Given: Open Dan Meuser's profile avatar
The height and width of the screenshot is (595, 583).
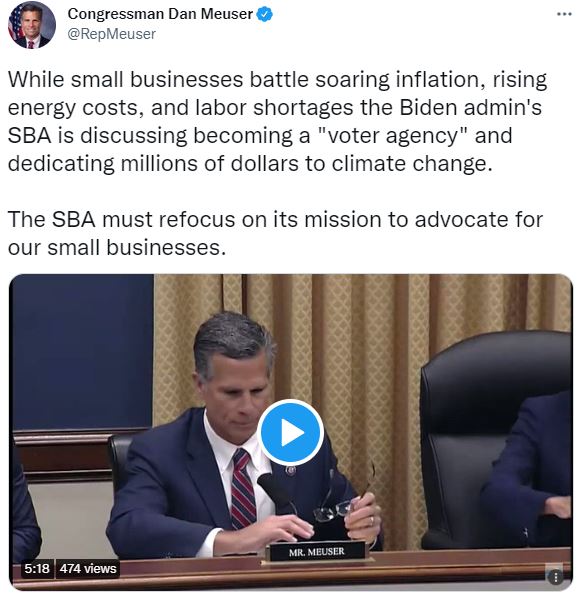Looking at the screenshot, I should (32, 25).
